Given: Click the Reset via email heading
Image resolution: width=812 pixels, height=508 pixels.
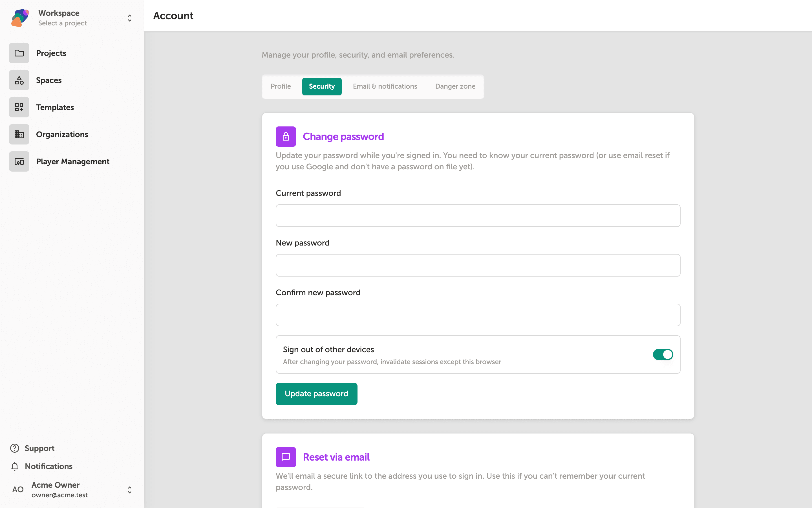Looking at the screenshot, I should coord(336,457).
